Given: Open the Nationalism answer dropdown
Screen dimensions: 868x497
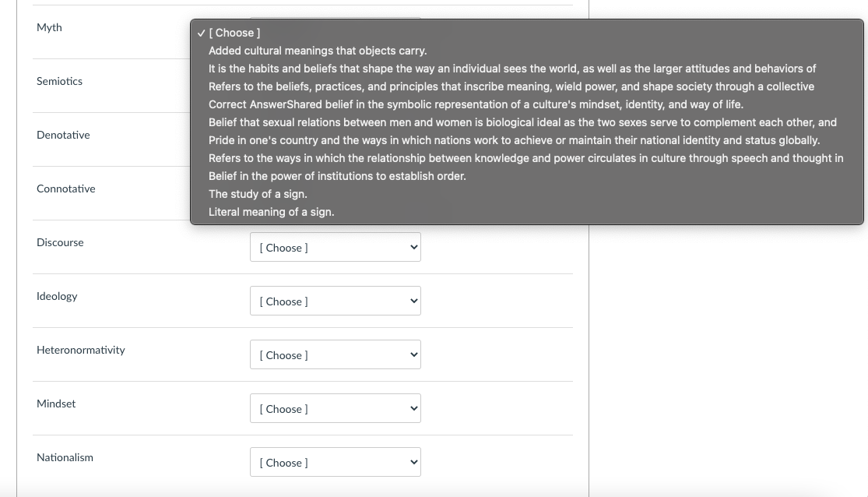Looking at the screenshot, I should pyautogui.click(x=335, y=462).
